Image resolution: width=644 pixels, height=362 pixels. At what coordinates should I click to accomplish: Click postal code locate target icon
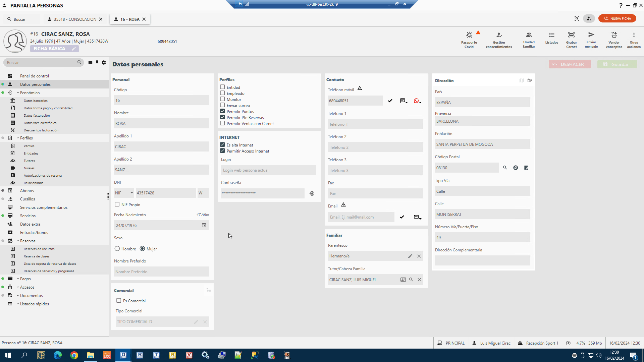pos(516,168)
